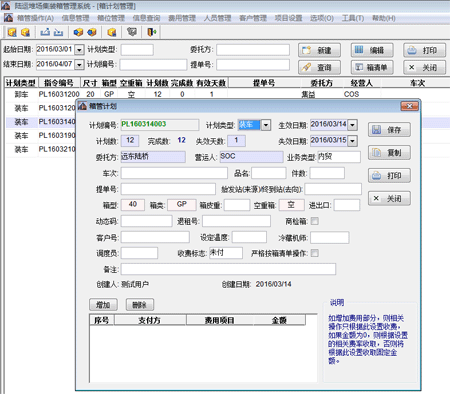The height and width of the screenshot is (394, 450).
Task: Open the 客户管理 menu
Action: 253,18
